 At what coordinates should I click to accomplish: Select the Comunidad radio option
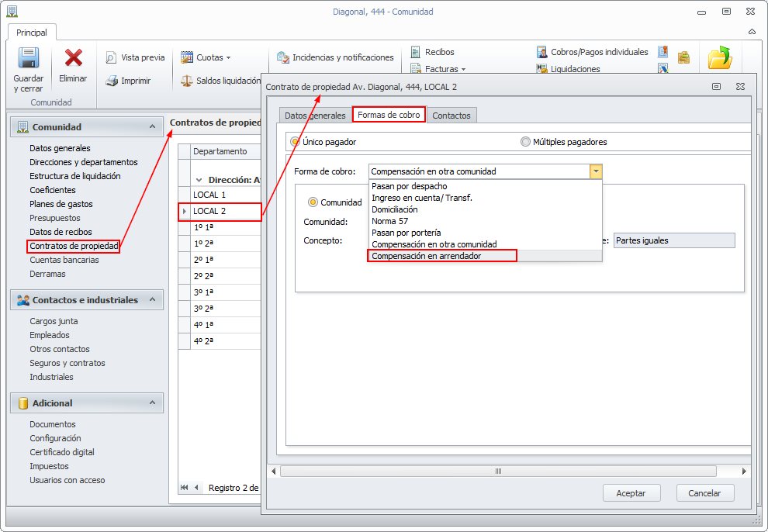(x=313, y=202)
